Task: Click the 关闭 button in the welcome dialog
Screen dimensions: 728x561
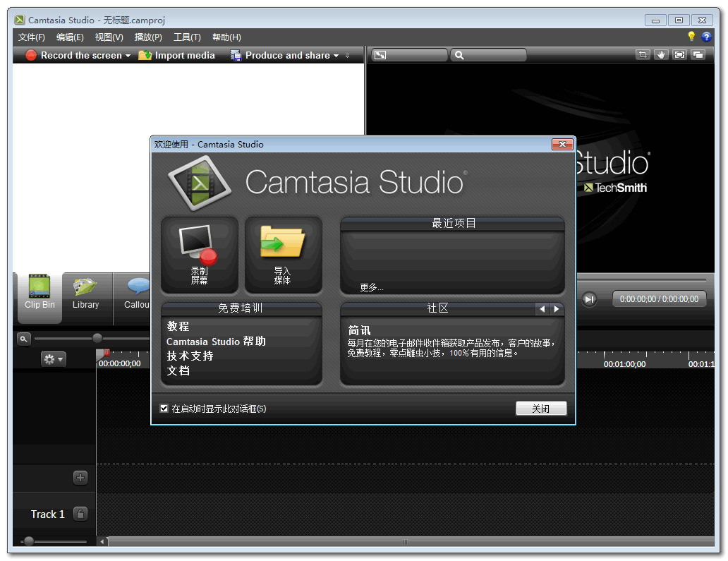Action: pyautogui.click(x=541, y=408)
